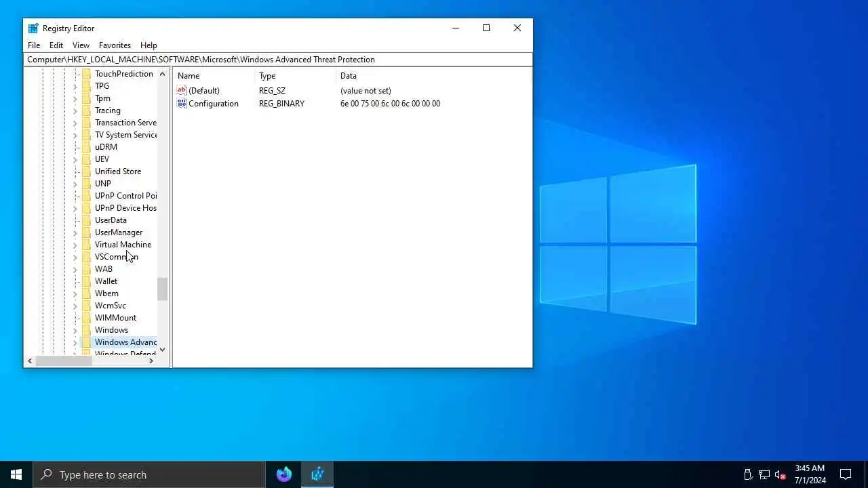Open the Help menu
This screenshot has height=488, width=868.
149,45
